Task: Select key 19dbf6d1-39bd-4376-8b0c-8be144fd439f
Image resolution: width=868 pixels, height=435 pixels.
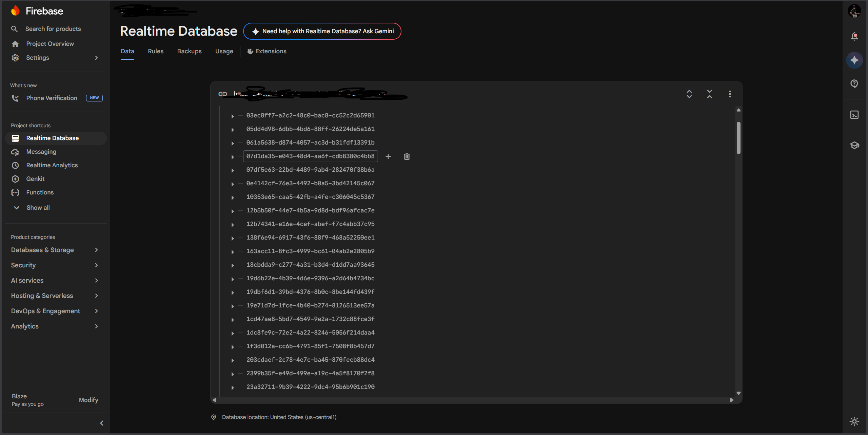Action: tap(311, 292)
